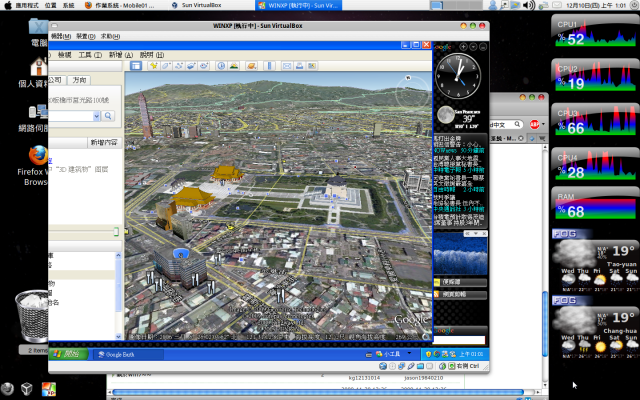Click the CPU1 monitor widget
Viewport: 640px width, 400px height.
596,31
